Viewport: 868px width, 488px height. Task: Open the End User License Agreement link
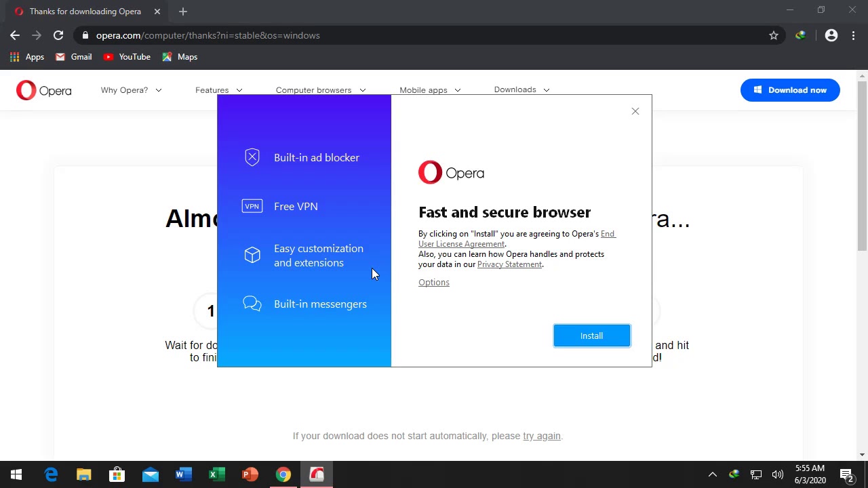coord(517,239)
